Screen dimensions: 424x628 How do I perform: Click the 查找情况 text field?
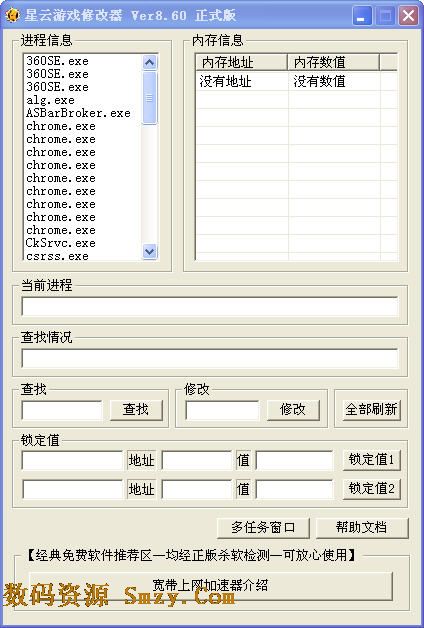(x=210, y=358)
